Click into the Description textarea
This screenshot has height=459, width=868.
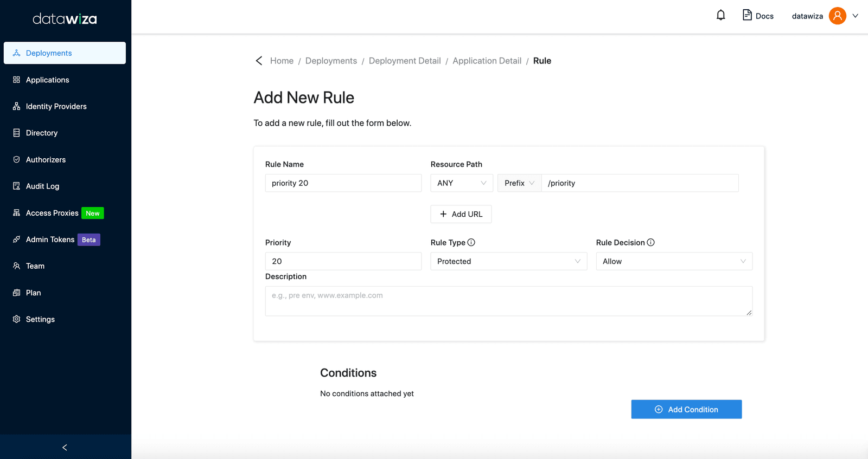point(509,301)
